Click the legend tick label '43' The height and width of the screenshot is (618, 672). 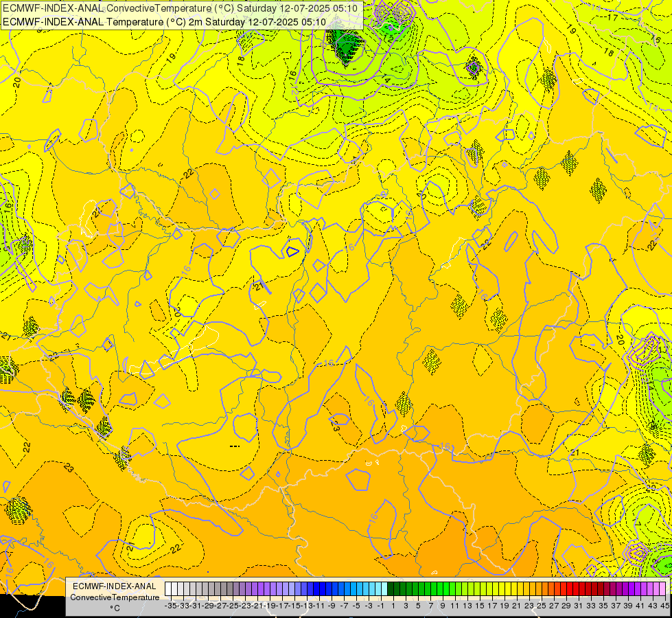653,606
